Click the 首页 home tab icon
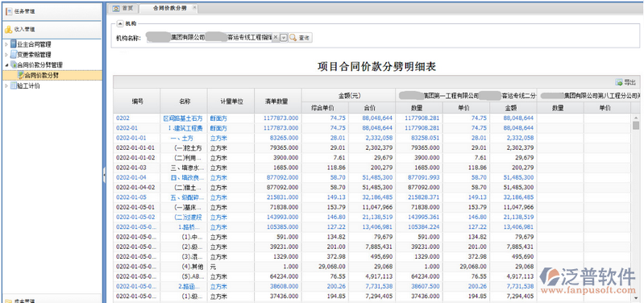The height and width of the screenshot is (303, 644). (116, 8)
